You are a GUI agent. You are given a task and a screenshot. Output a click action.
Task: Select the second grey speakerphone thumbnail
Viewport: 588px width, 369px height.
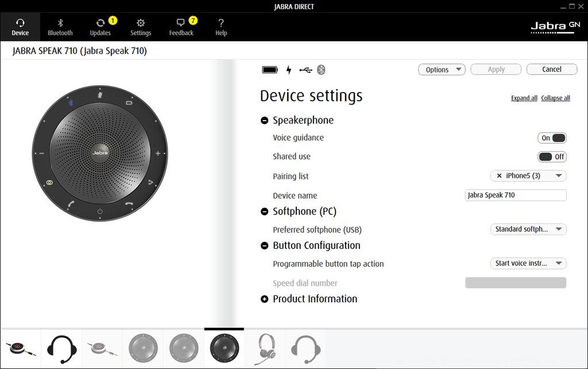point(183,348)
